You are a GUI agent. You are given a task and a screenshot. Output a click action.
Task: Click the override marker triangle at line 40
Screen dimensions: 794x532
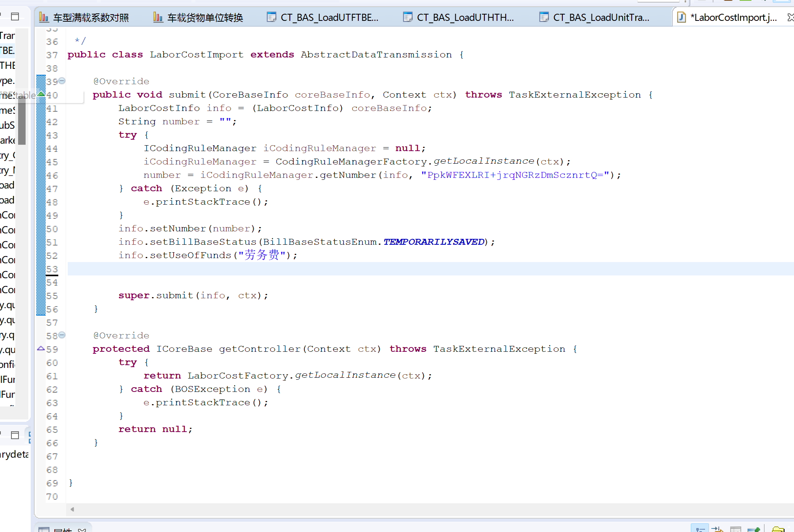click(x=41, y=94)
